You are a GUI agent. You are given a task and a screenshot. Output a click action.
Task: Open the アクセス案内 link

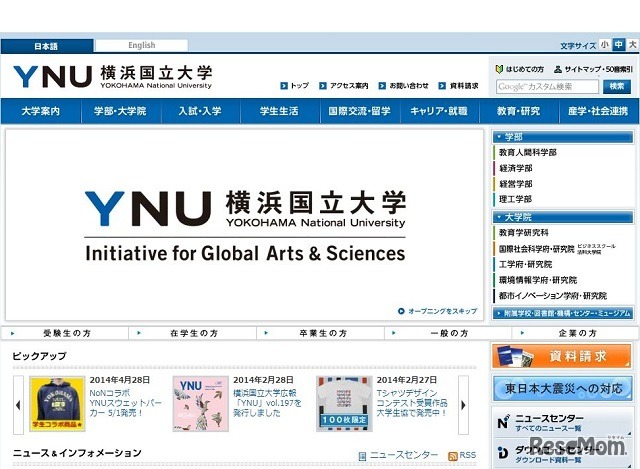click(349, 86)
